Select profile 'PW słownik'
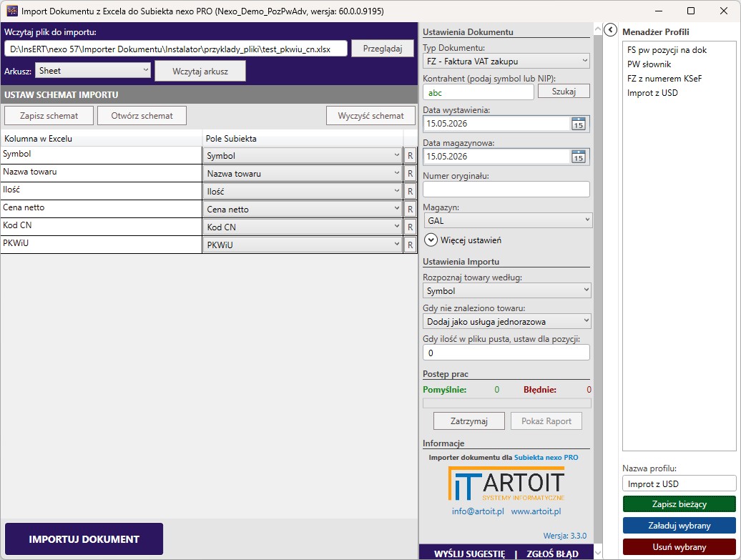Viewport: 741px width, 560px height. (649, 64)
